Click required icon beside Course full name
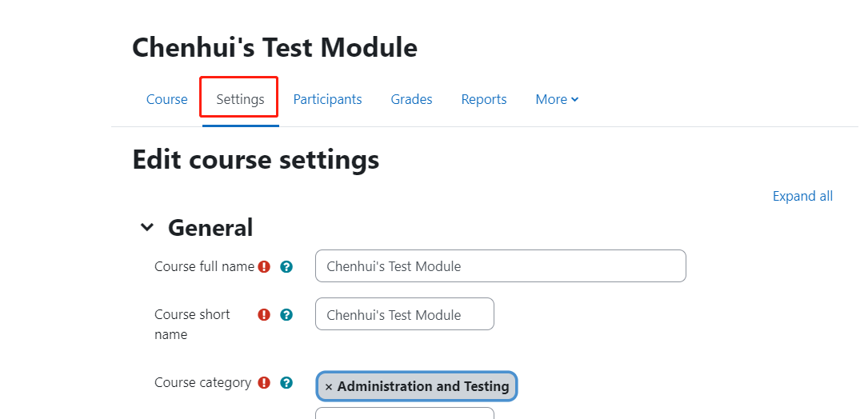Image resolution: width=868 pixels, height=419 pixels. tap(264, 267)
